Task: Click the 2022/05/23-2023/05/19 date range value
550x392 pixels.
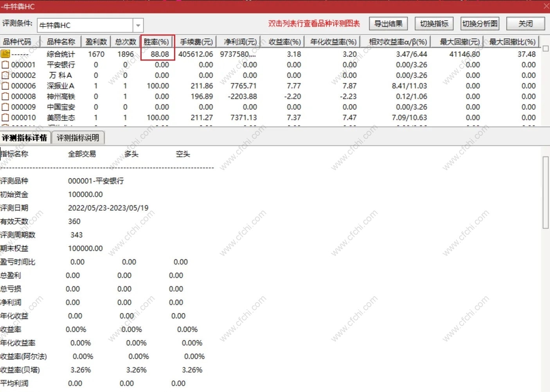Action: (x=108, y=208)
